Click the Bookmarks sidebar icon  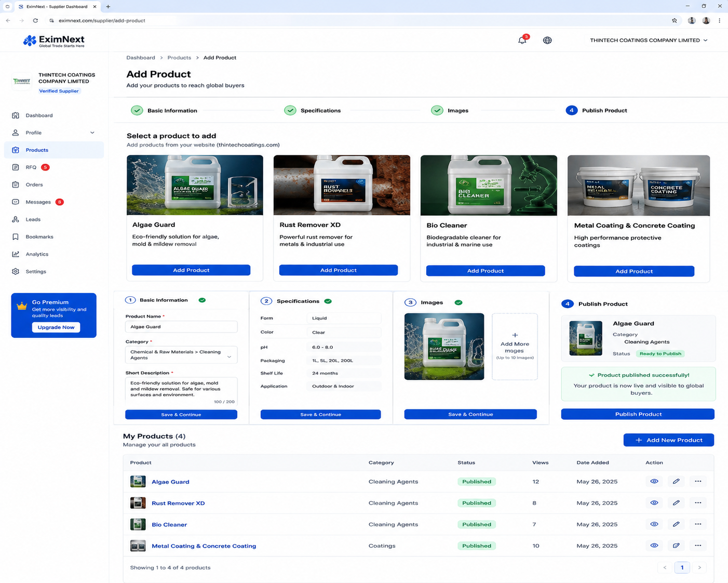[x=16, y=237]
